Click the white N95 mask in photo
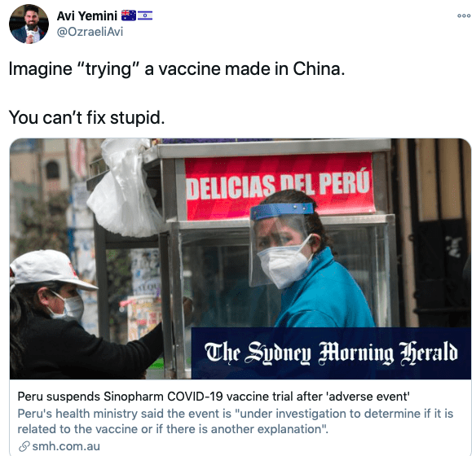The width and height of the screenshot is (476, 456). point(284,264)
